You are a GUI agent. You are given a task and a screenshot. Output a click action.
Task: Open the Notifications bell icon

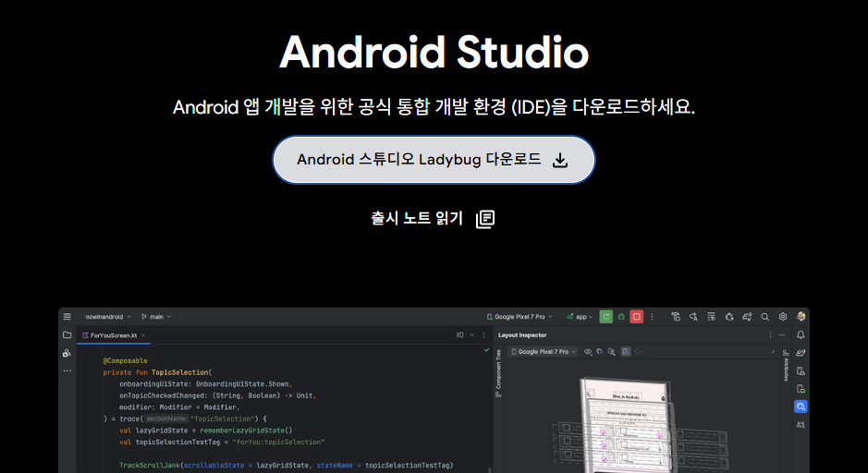click(x=801, y=334)
